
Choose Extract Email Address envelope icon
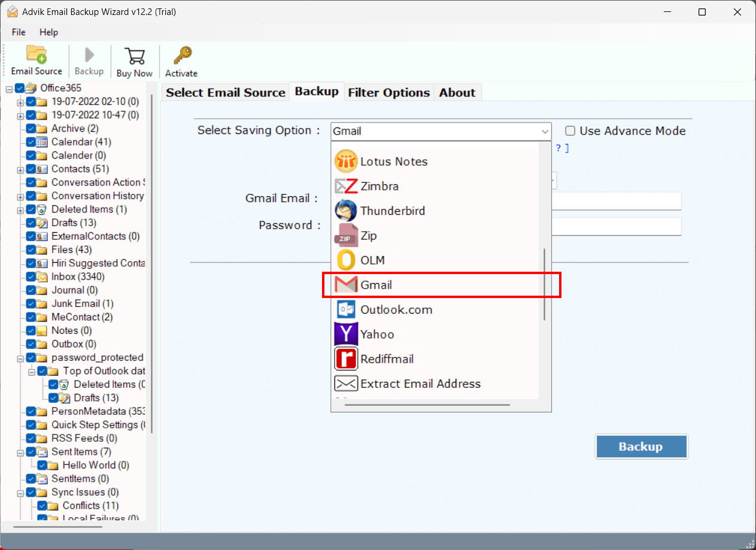coord(346,384)
